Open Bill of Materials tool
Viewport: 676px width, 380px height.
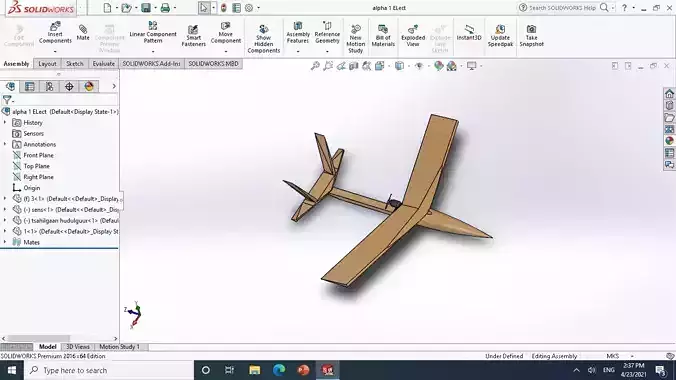[383, 35]
